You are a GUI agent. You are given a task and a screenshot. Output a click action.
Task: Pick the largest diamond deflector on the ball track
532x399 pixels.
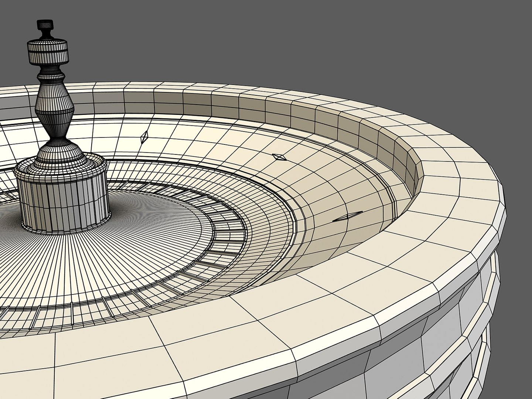tap(348, 216)
